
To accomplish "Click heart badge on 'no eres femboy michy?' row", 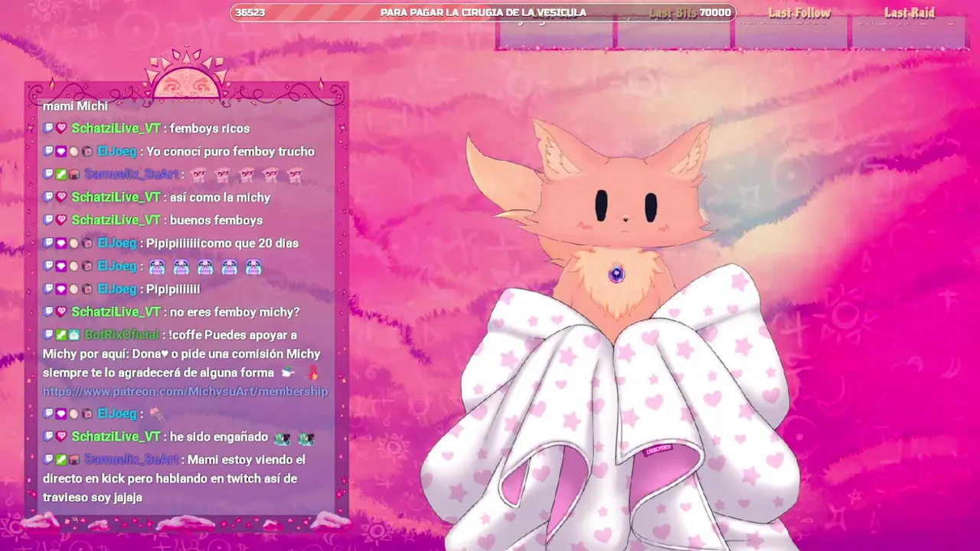I will pos(61,312).
